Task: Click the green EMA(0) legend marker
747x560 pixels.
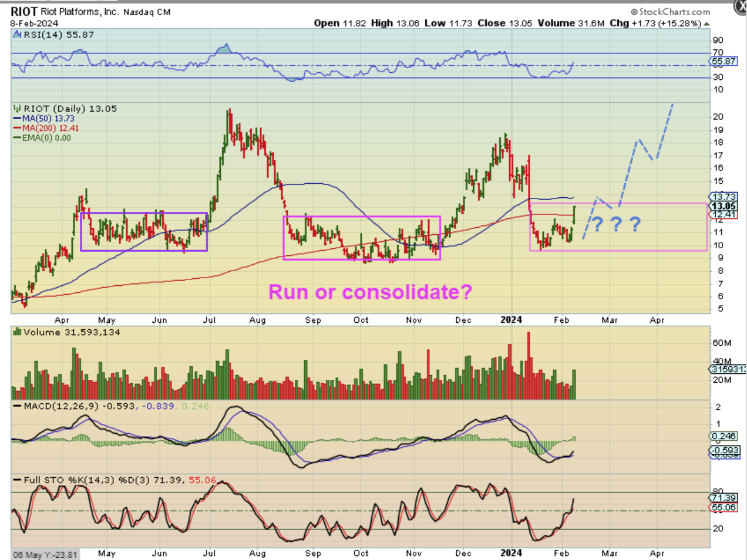Action: [x=17, y=138]
